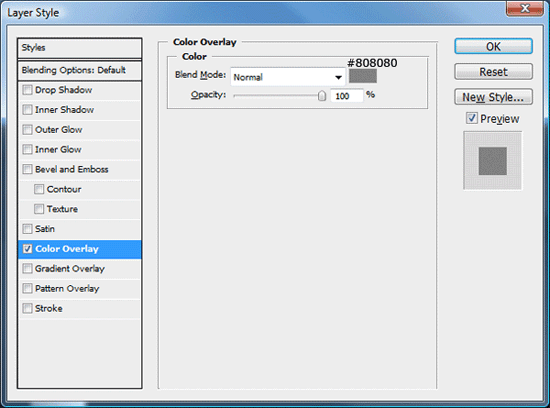The image size is (550, 408).
Task: Click the gray overlay color swatch
Action: click(363, 76)
